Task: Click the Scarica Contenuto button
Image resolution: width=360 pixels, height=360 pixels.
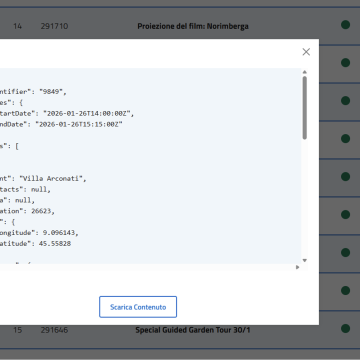Action: coord(138,307)
